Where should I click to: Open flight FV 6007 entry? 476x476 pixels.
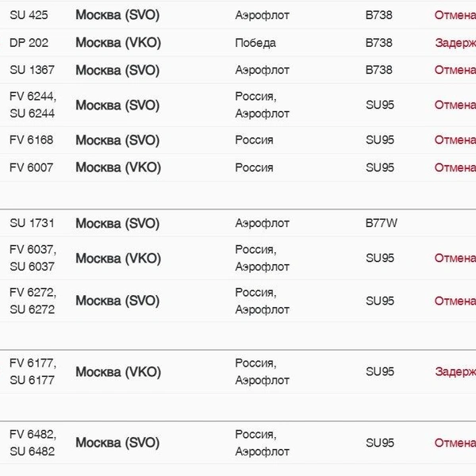pyautogui.click(x=238, y=167)
